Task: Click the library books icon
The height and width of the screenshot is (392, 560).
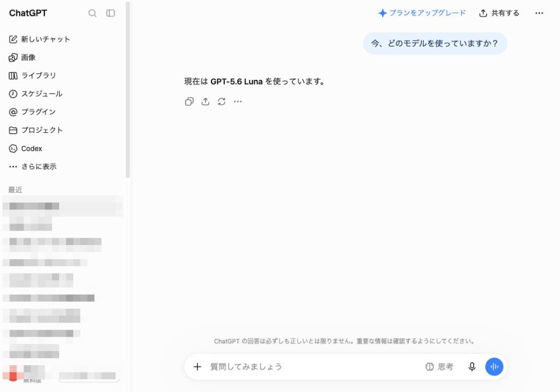Action: (x=13, y=75)
